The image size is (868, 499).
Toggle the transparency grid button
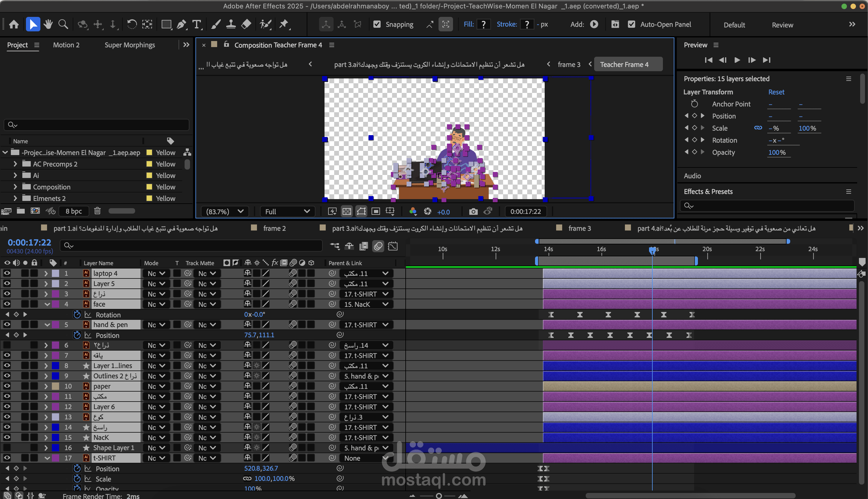347,211
